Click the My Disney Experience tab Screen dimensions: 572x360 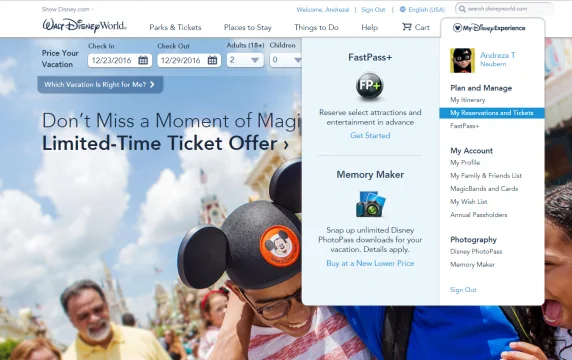(x=492, y=28)
